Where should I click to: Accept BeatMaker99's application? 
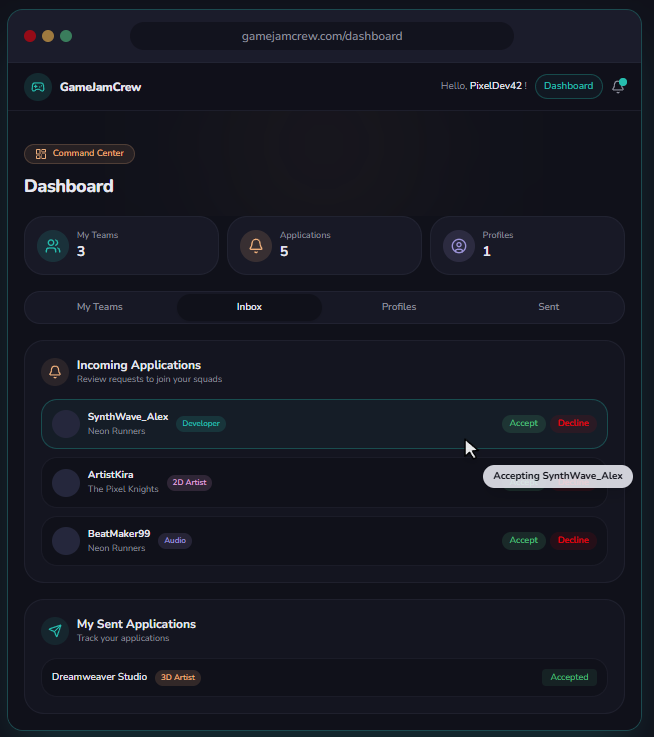pyautogui.click(x=524, y=541)
